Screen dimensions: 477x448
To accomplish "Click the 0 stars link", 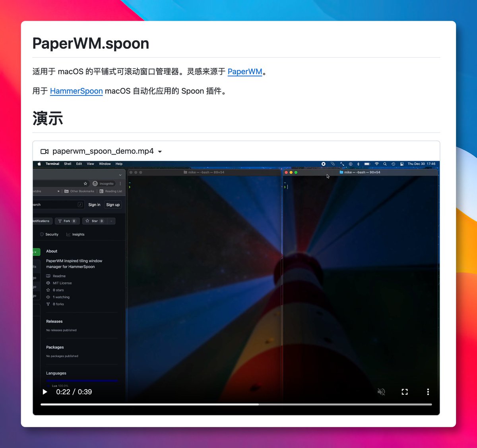I will (55, 290).
